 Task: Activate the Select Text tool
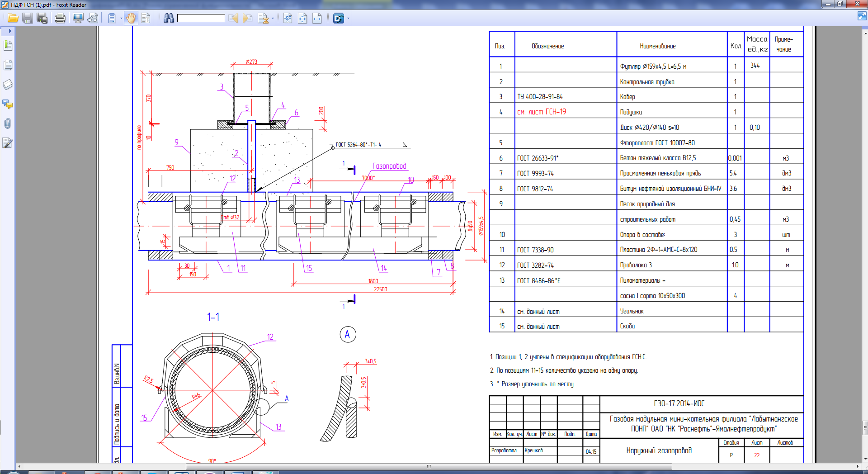point(146,18)
